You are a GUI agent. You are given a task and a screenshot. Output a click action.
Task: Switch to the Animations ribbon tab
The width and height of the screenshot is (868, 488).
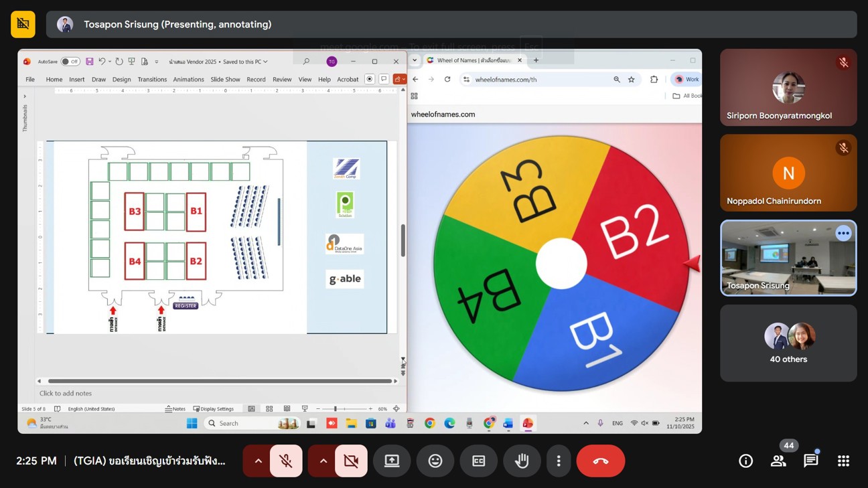tap(188, 79)
